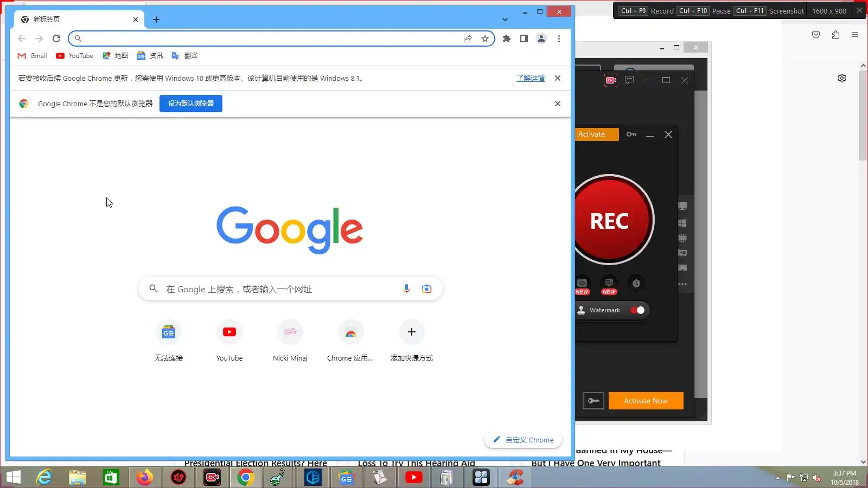The width and height of the screenshot is (868, 488).
Task: Dismiss the Windows 8.1 update notice
Action: (x=558, y=78)
